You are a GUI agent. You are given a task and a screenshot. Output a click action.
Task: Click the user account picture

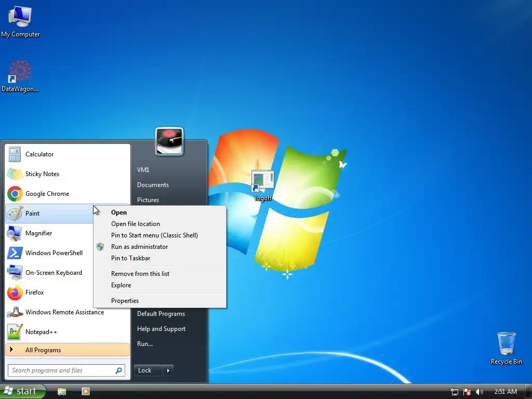click(169, 141)
